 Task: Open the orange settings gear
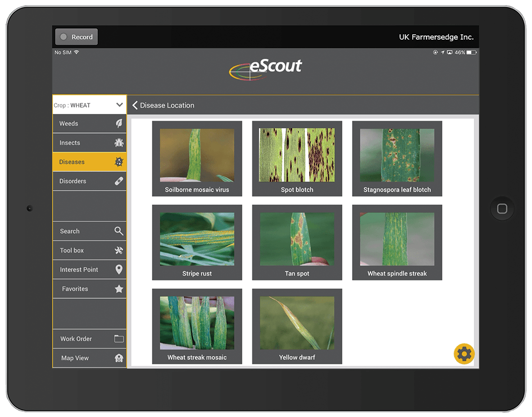pyautogui.click(x=464, y=354)
